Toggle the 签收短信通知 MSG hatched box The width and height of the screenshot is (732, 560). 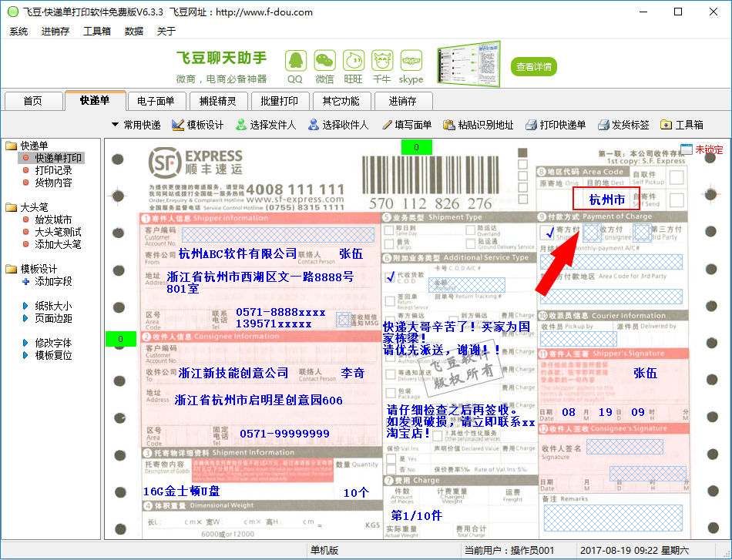pyautogui.click(x=344, y=320)
